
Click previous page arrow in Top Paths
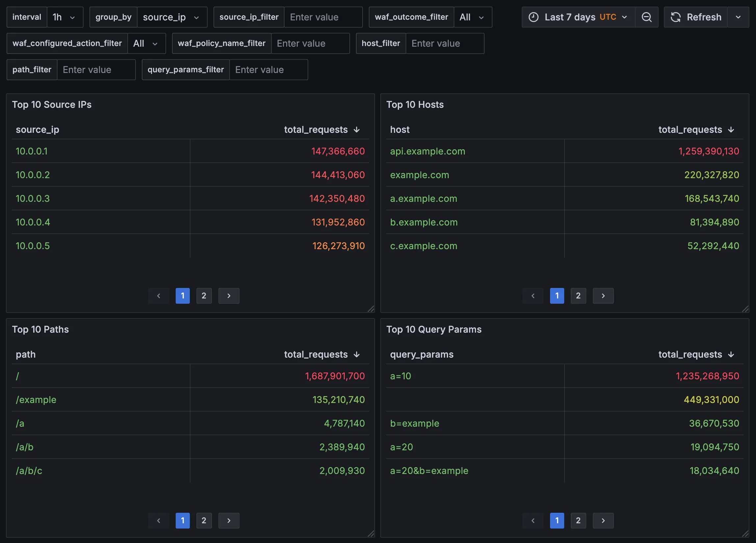pos(159,521)
